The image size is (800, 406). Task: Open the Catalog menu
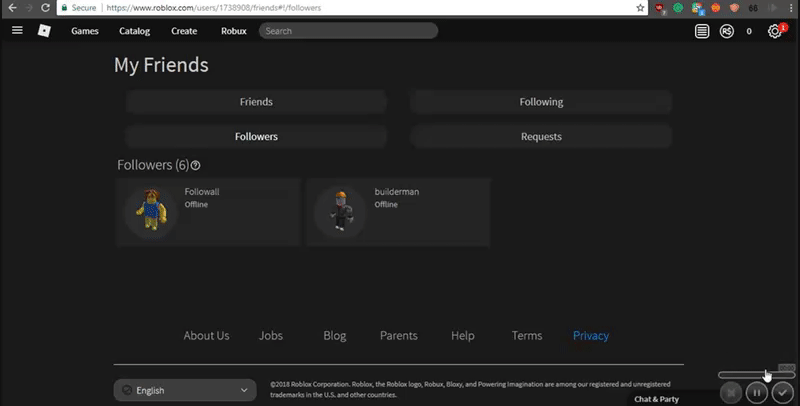pyautogui.click(x=135, y=31)
